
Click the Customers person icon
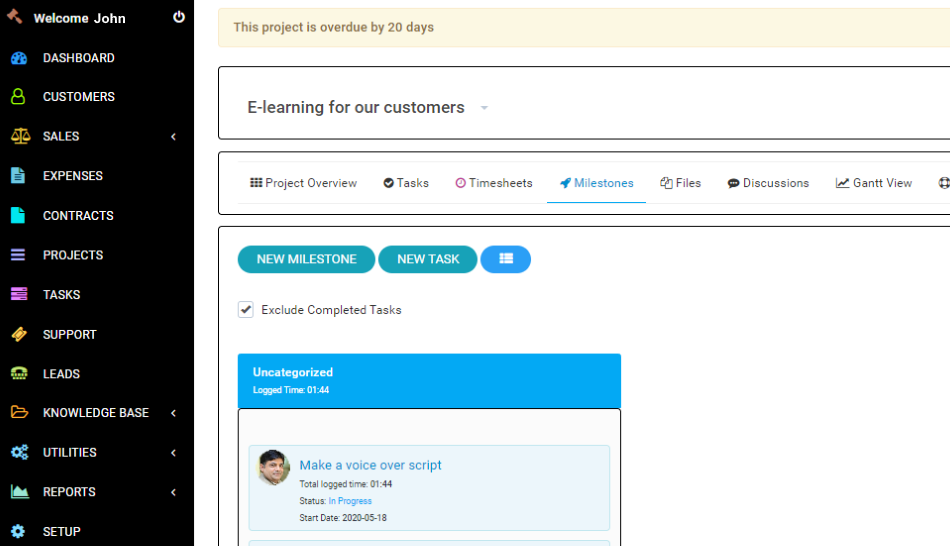[x=18, y=97]
